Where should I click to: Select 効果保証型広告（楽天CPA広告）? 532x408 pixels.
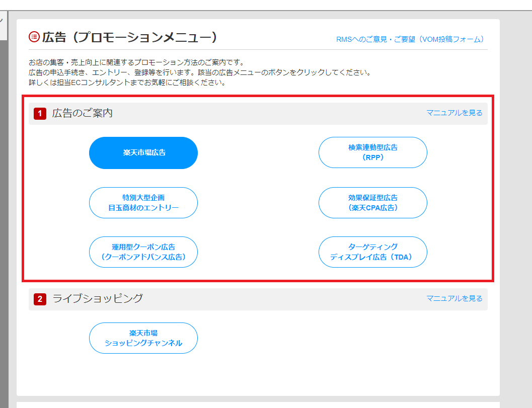372,203
